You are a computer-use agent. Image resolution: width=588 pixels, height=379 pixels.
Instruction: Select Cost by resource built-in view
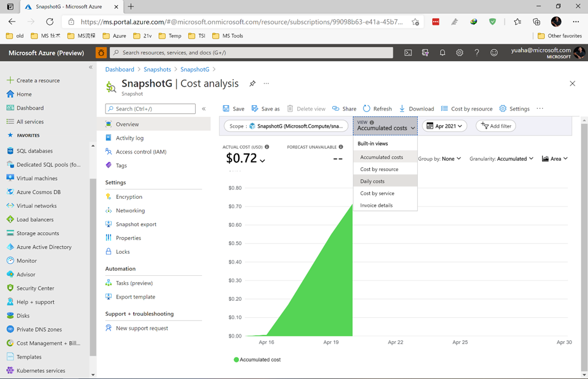click(385, 169)
